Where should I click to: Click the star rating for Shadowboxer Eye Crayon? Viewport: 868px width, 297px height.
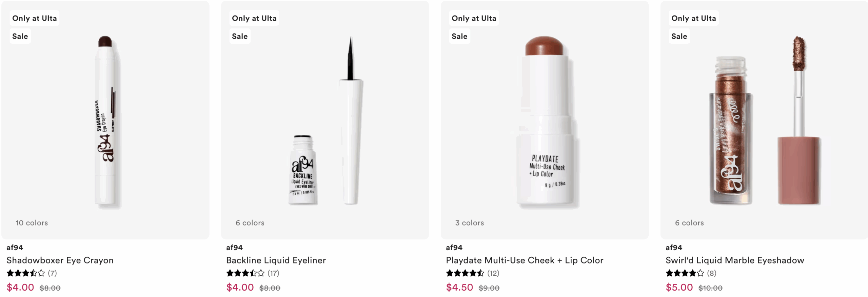pyautogui.click(x=26, y=273)
